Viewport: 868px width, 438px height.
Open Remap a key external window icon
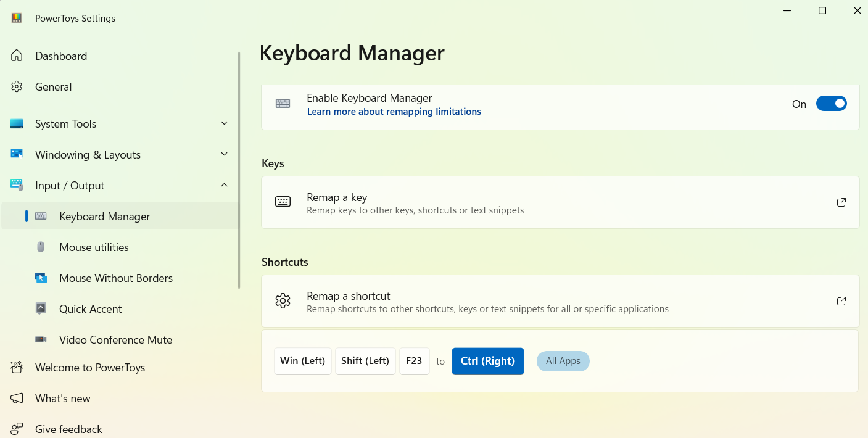(x=841, y=202)
